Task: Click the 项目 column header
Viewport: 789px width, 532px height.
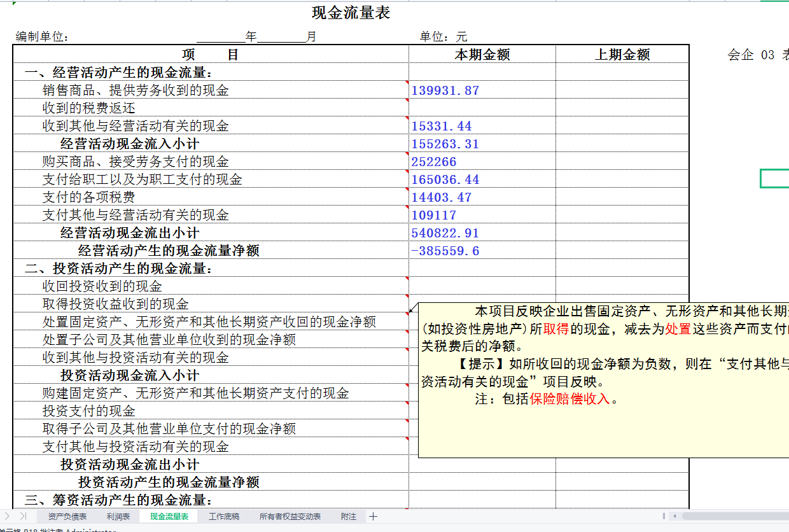Action: click(x=211, y=55)
